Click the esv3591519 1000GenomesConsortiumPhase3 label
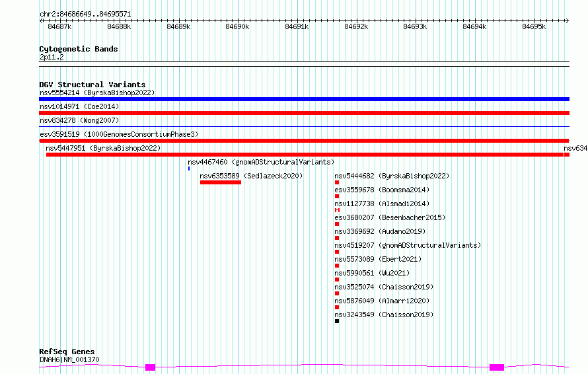The height and width of the screenshot is (374, 588). tap(119, 134)
